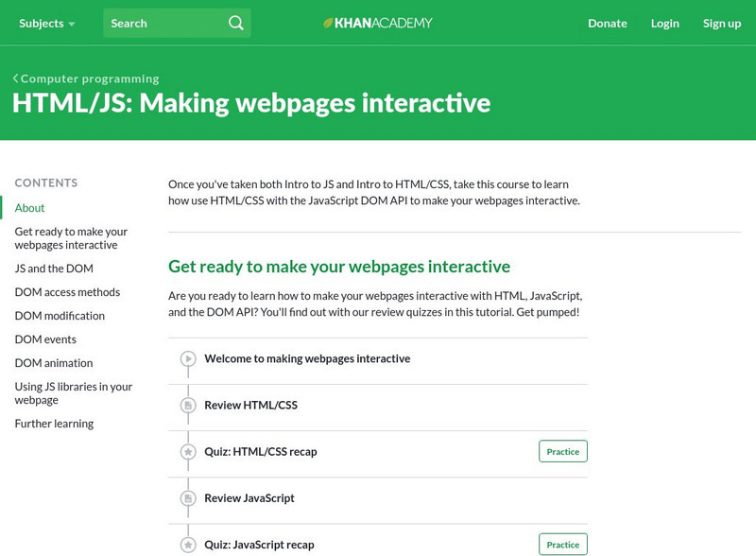This screenshot has height=556, width=756.
Task: Open the Donate page
Action: [607, 23]
